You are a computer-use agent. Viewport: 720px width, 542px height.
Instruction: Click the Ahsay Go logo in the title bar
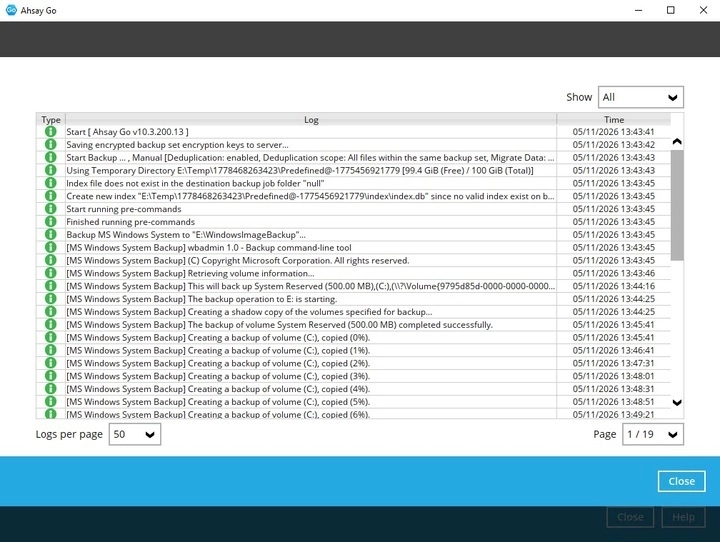[x=11, y=10]
